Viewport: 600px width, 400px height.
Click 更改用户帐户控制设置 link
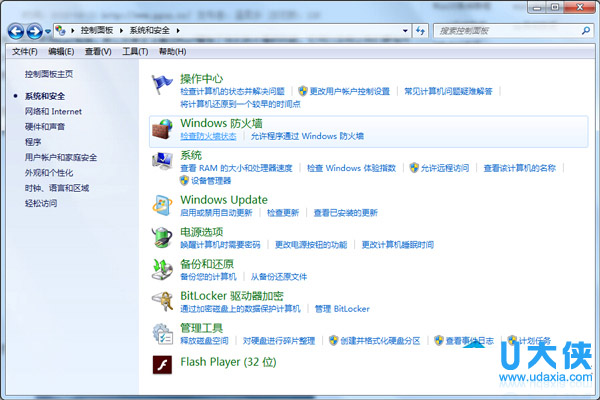click(349, 91)
